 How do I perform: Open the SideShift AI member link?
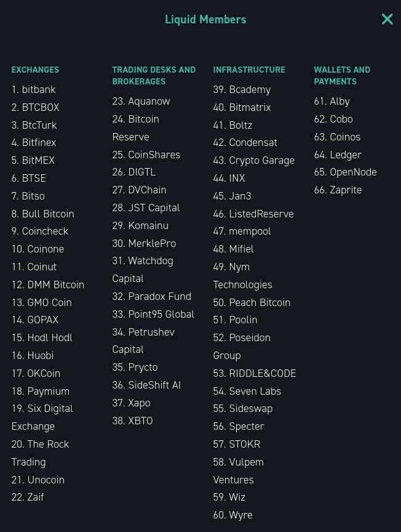coord(154,385)
